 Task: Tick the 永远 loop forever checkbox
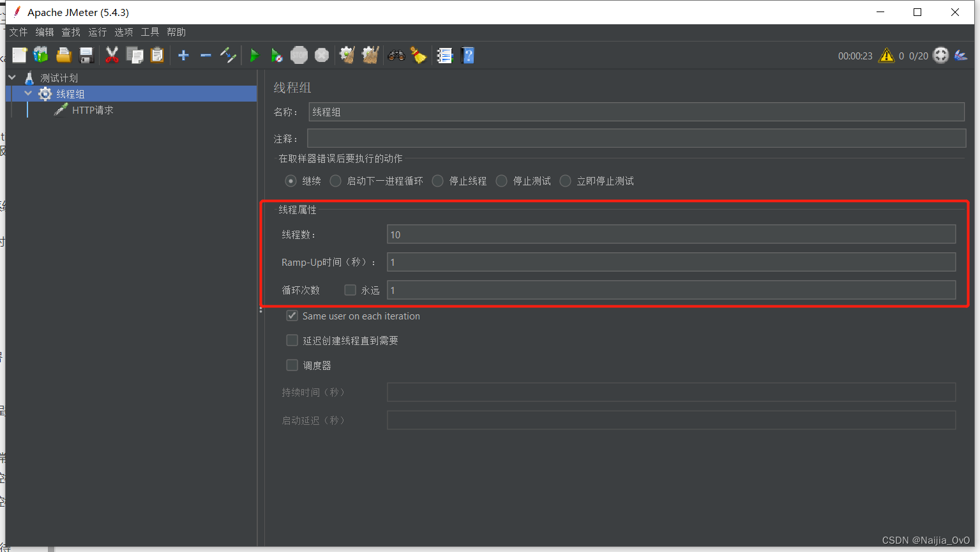pyautogui.click(x=350, y=290)
